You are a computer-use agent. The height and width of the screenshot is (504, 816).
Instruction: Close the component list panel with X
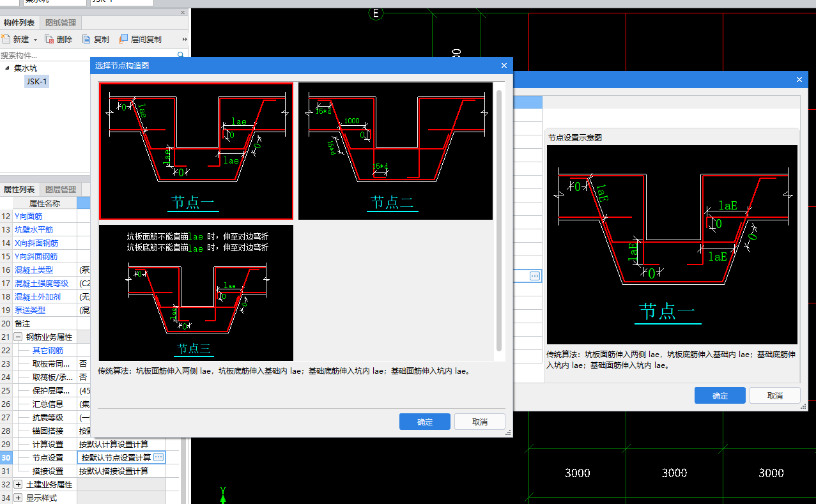(183, 12)
